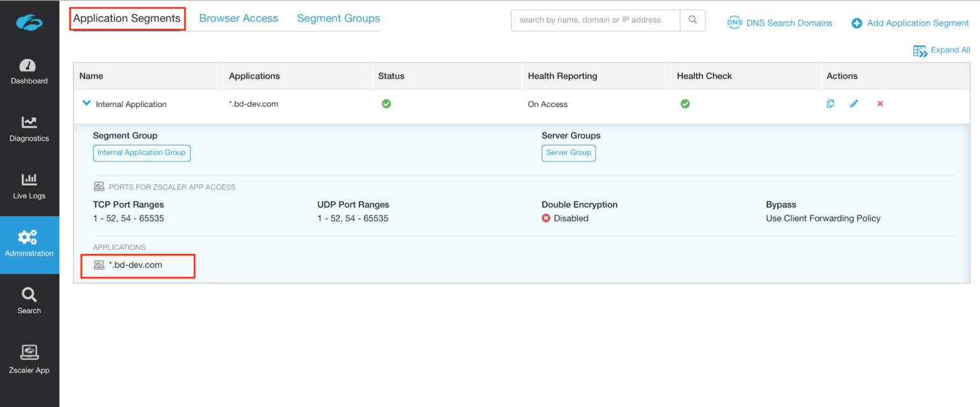
Task: Edit Internal Application with pencil icon
Action: tap(854, 104)
